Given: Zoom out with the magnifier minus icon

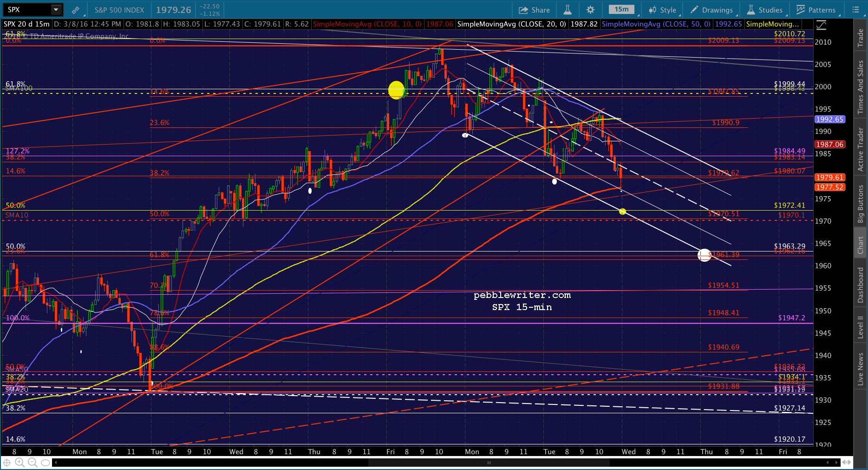Looking at the screenshot, I should [33, 463].
